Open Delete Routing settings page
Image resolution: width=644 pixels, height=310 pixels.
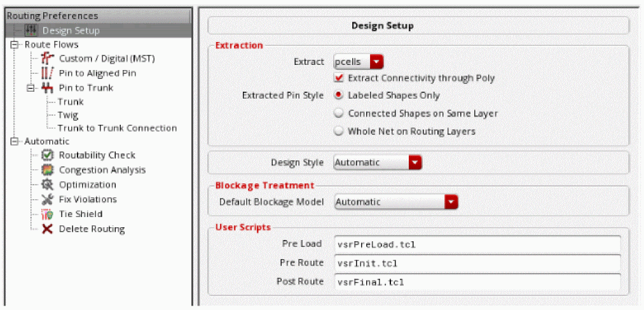[92, 229]
